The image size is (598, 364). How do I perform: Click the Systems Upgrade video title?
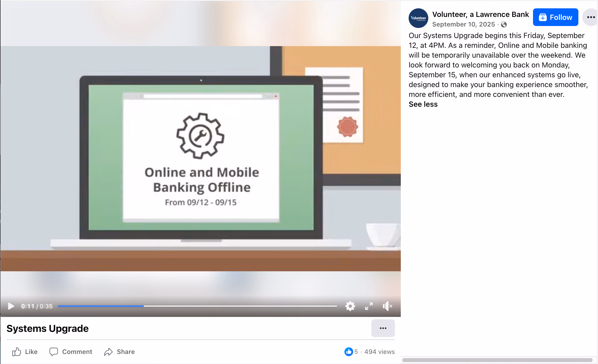(48, 328)
